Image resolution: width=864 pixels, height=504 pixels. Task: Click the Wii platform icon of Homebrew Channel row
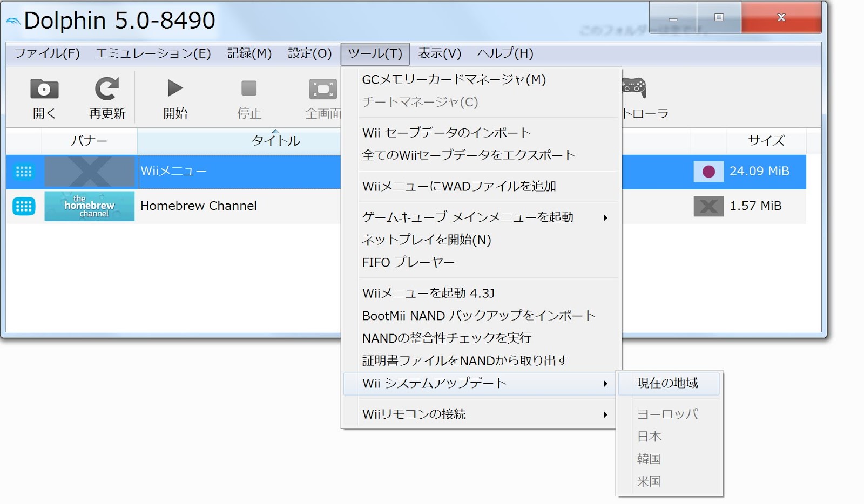(x=24, y=206)
